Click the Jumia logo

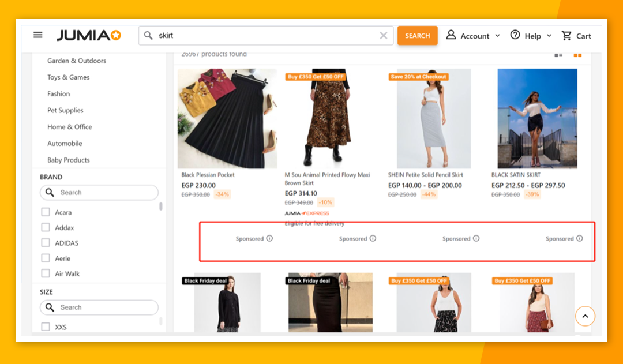tap(89, 35)
